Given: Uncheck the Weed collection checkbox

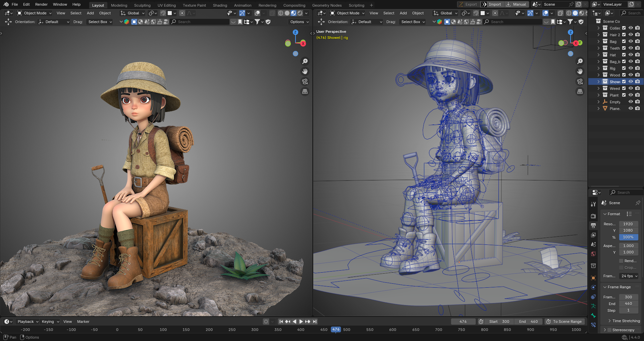Looking at the screenshot, I should [x=625, y=88].
